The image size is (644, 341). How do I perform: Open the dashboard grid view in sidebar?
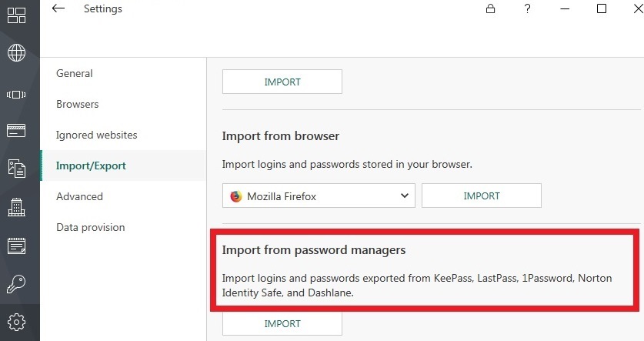[16, 15]
